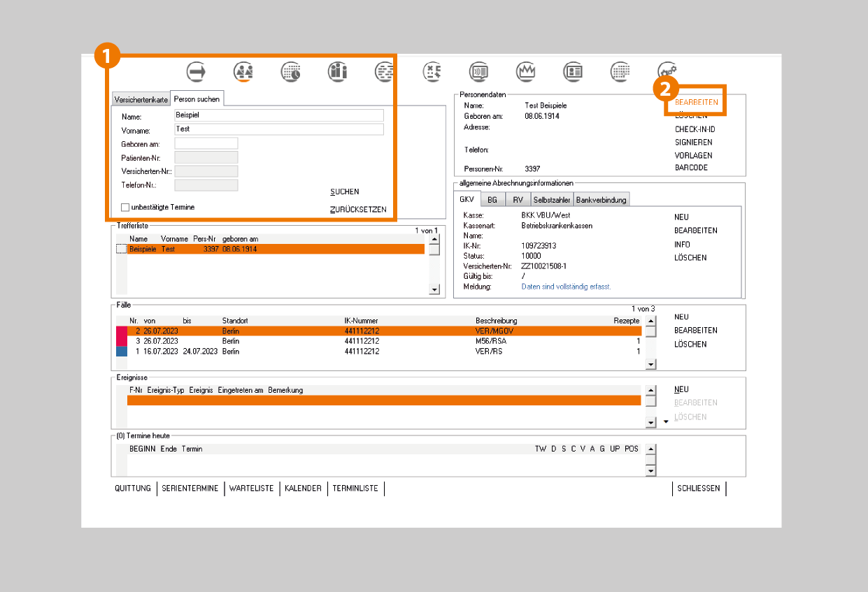Click Trefferliste scrollbar down arrow
The image size is (868, 592).
tap(434, 289)
